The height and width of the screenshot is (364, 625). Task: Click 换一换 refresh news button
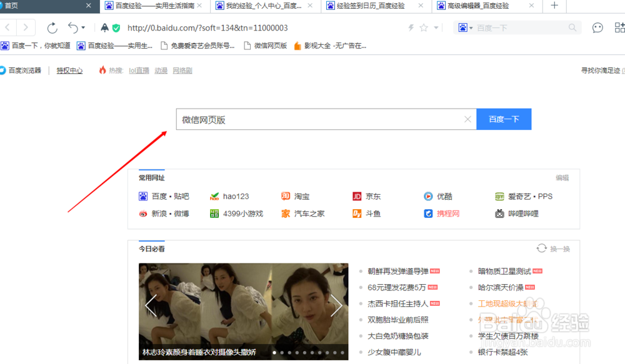[553, 249]
